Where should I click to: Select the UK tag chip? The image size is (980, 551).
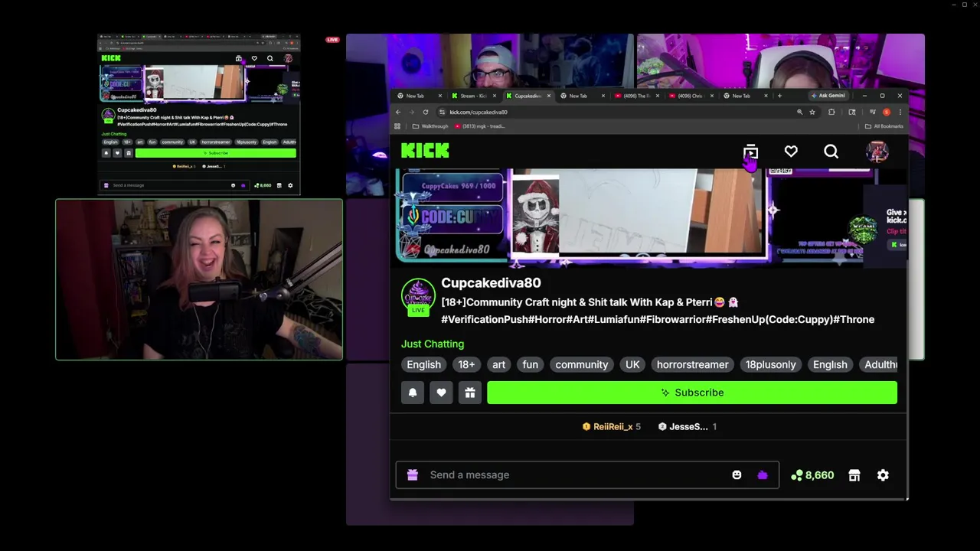[632, 365]
